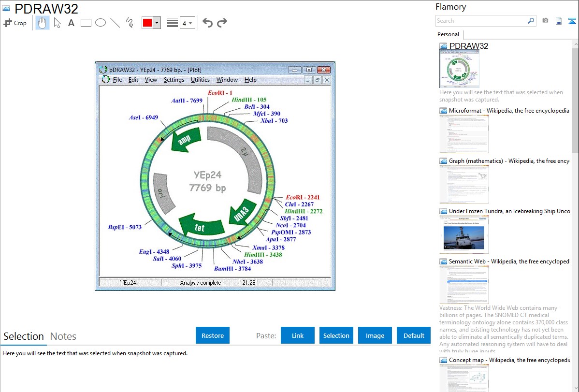
Task: Click the icon next to Semantic Web entry
Action: click(x=443, y=261)
